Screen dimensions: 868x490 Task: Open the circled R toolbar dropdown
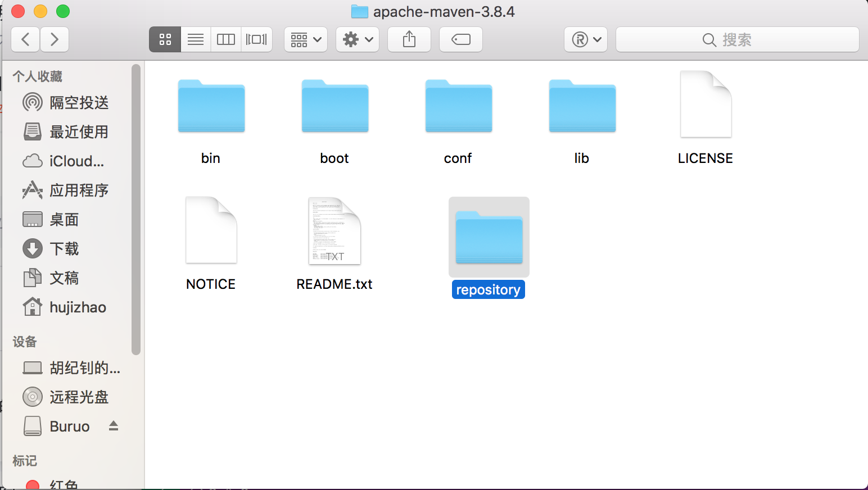point(586,39)
